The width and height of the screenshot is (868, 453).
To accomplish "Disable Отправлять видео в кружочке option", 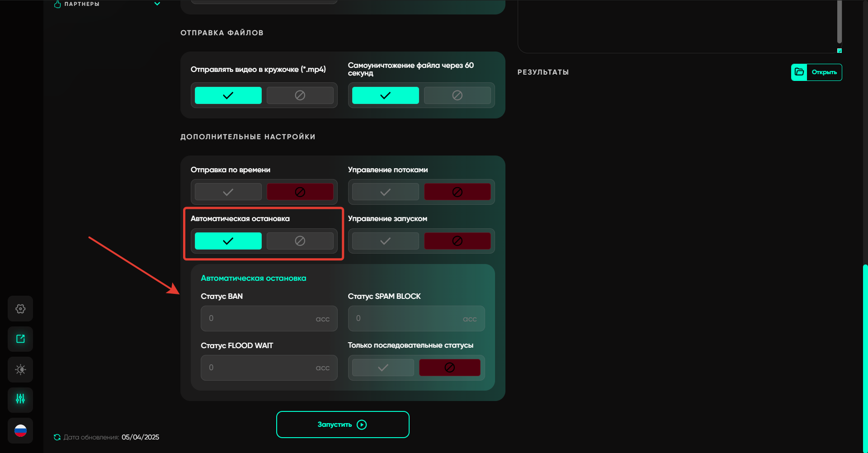I will pos(300,95).
